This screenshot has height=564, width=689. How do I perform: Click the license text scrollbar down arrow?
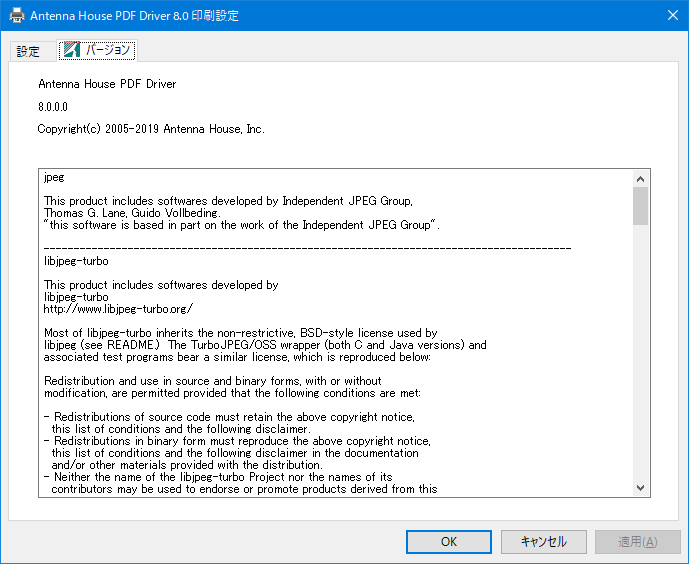coord(641,487)
